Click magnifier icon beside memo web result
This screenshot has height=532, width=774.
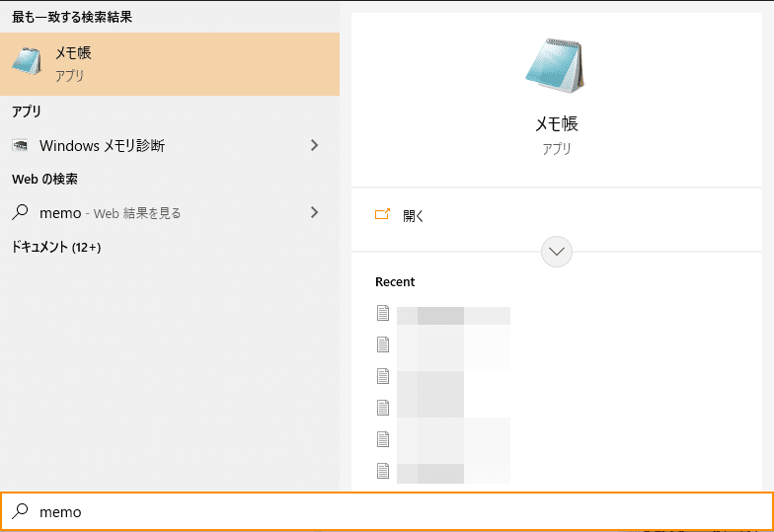(20, 212)
